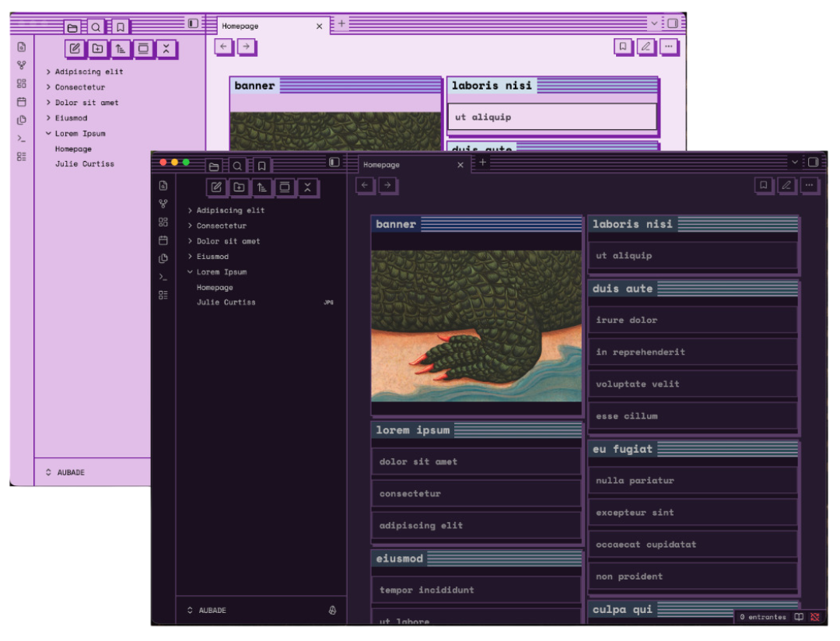
Task: Toggle left sidebar in the light window
Action: (x=193, y=23)
